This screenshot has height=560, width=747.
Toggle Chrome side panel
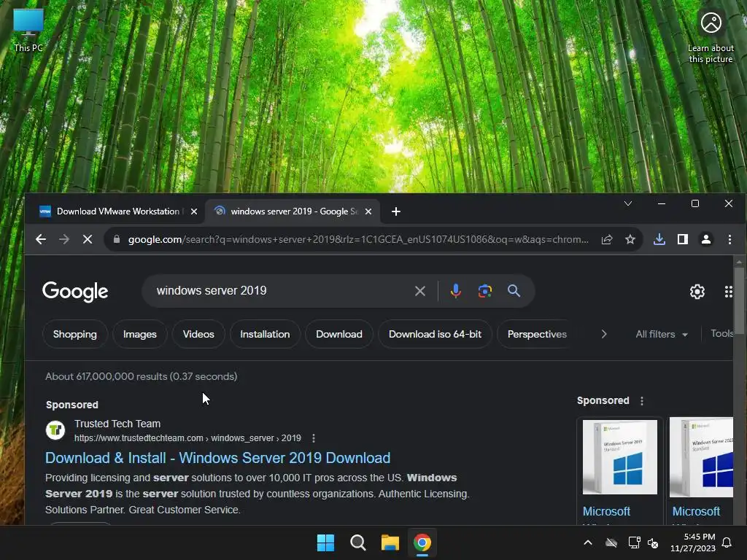click(x=683, y=239)
